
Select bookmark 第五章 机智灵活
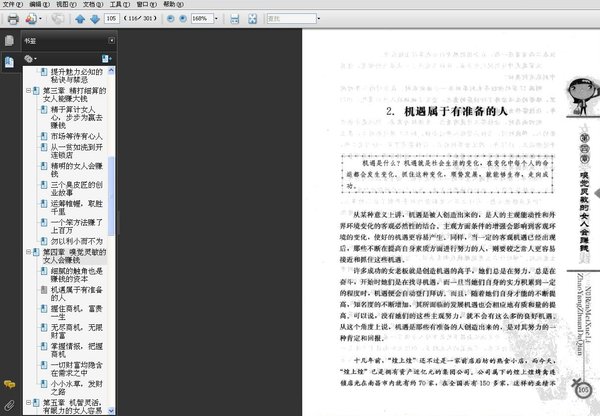click(x=73, y=406)
